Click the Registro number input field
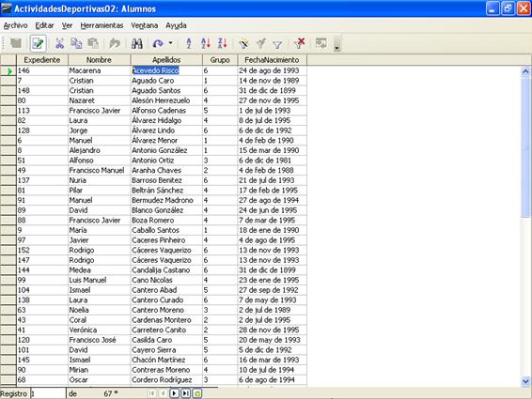This screenshot has width=532, height=399. point(48,393)
